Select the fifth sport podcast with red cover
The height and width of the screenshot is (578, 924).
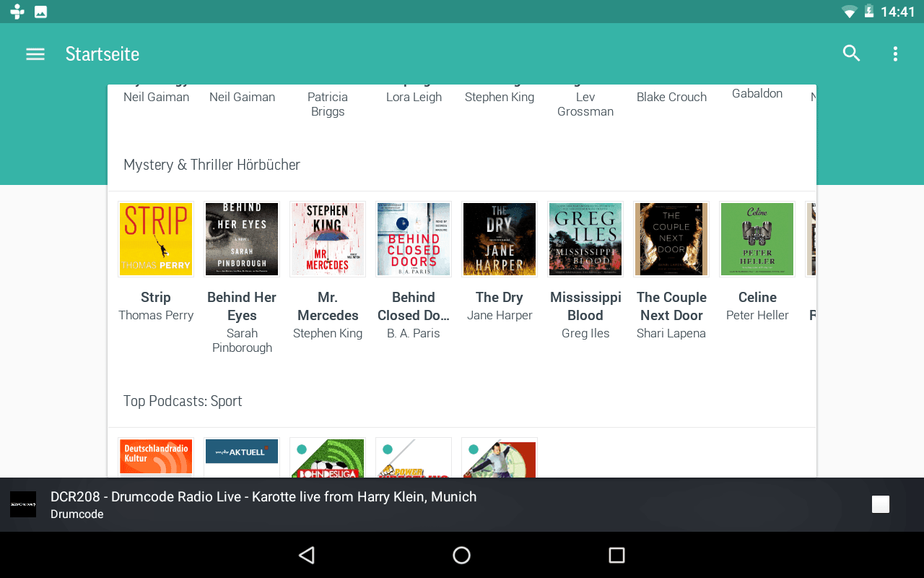pos(500,457)
